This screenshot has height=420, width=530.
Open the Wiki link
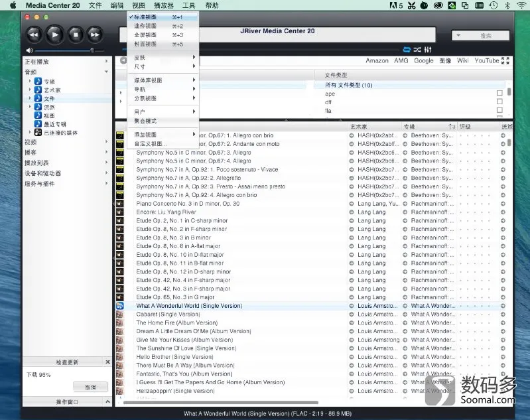click(x=462, y=60)
